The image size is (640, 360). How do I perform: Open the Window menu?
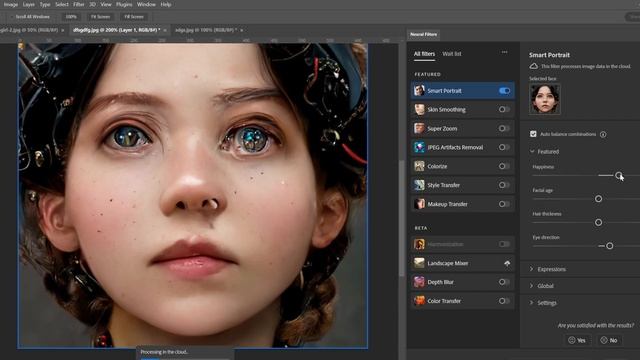pyautogui.click(x=146, y=4)
